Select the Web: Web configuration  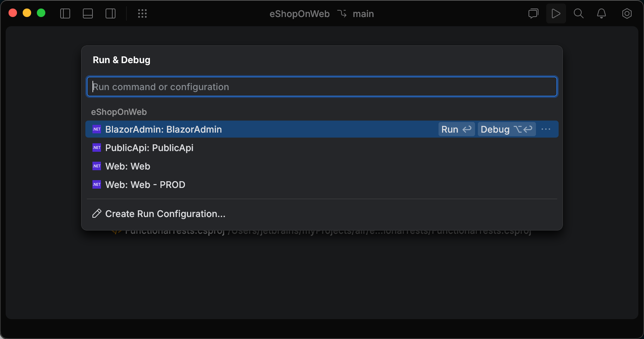coord(127,166)
